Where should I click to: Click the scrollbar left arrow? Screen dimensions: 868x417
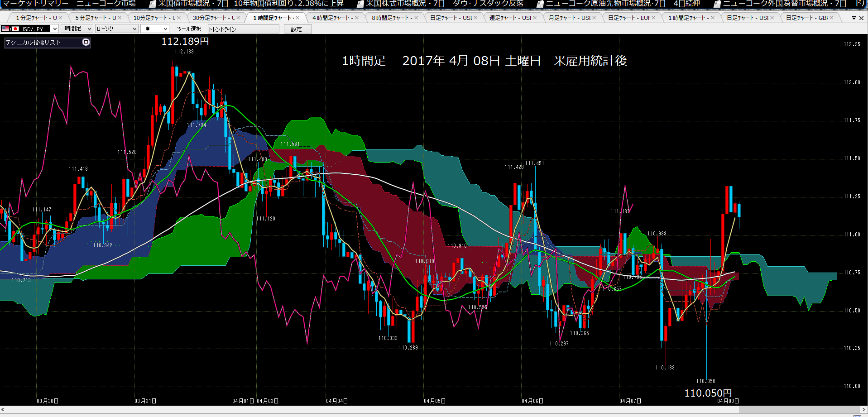click(x=3, y=410)
